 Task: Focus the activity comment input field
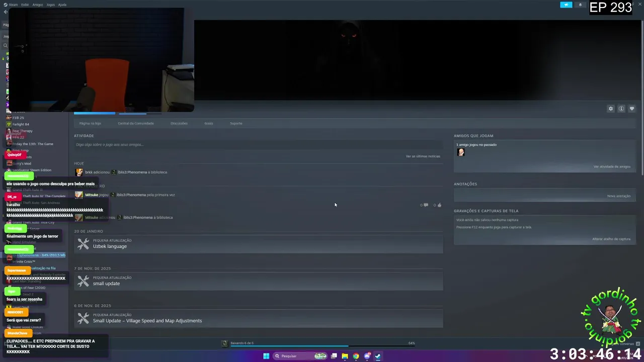point(258,144)
